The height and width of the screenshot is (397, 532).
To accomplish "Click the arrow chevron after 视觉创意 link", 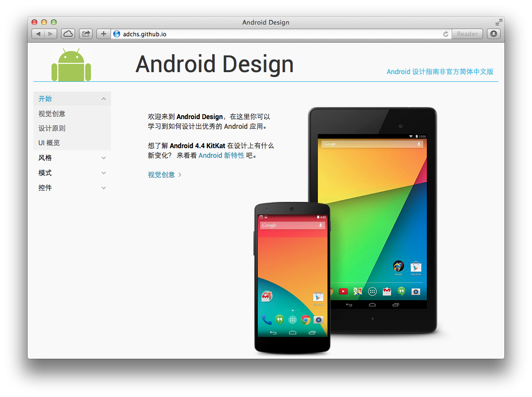I will click(180, 175).
